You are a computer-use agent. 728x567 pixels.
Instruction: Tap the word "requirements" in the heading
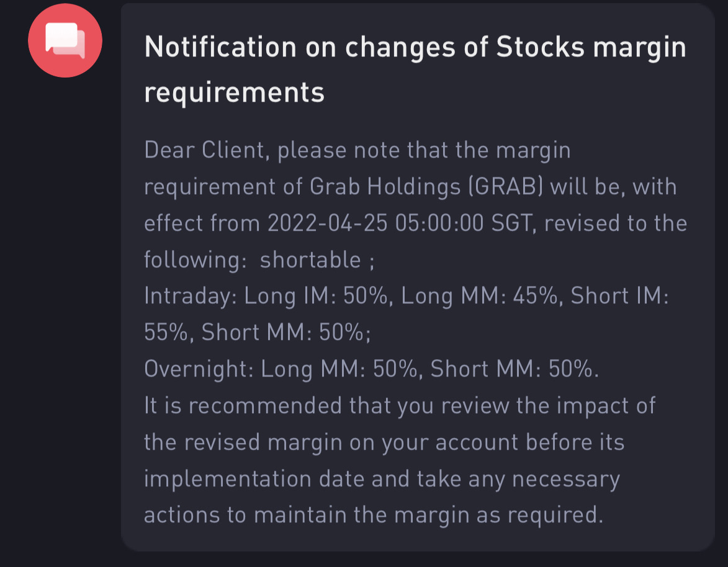(x=234, y=92)
